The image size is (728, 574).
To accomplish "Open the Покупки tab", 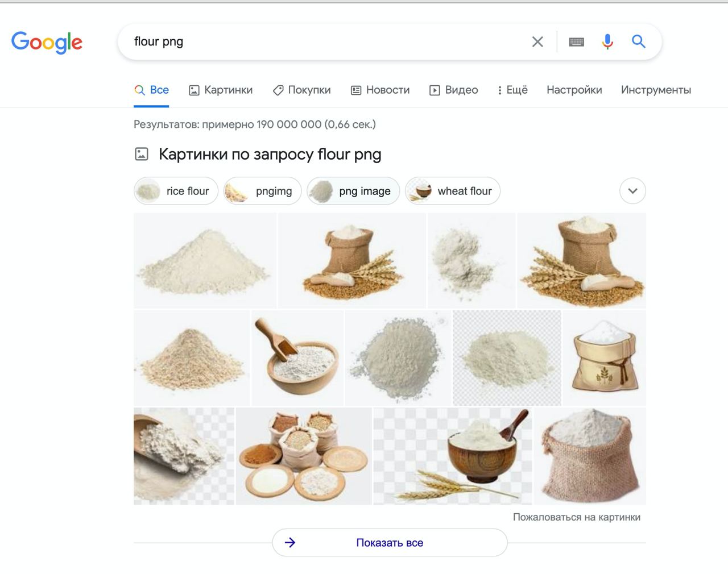I will (x=301, y=90).
